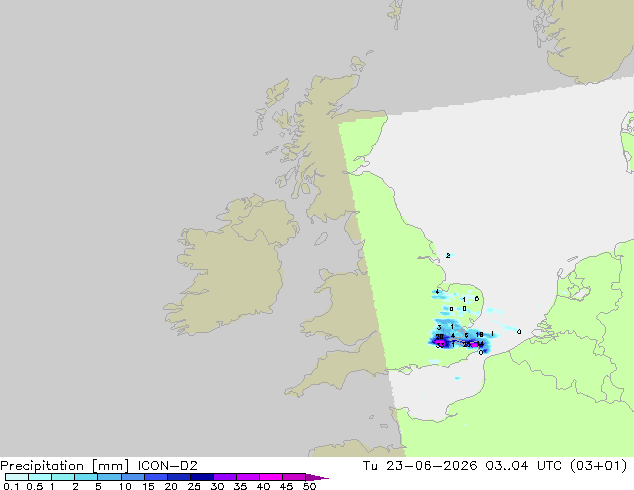The image size is (634, 490).
Task: Click the 30–35 mm purple legend swatch
Action: click(x=224, y=477)
